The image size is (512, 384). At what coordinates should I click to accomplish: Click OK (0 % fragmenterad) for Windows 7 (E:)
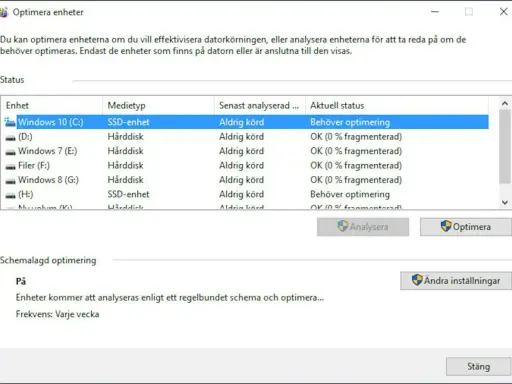pyautogui.click(x=356, y=151)
